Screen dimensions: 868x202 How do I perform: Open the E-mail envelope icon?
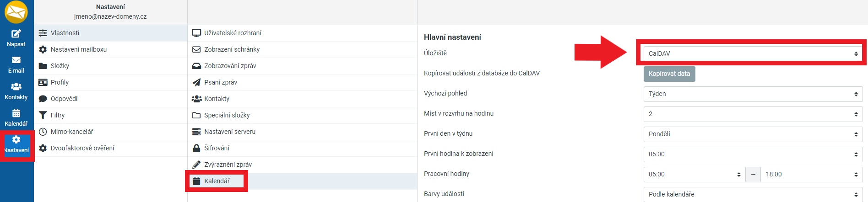click(16, 60)
